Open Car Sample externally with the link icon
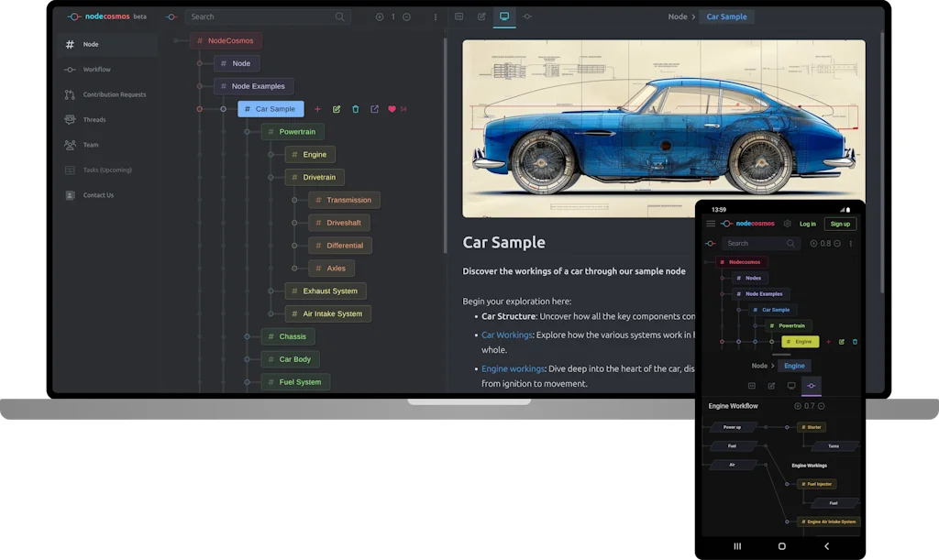This screenshot has height=560, width=939. [x=374, y=108]
